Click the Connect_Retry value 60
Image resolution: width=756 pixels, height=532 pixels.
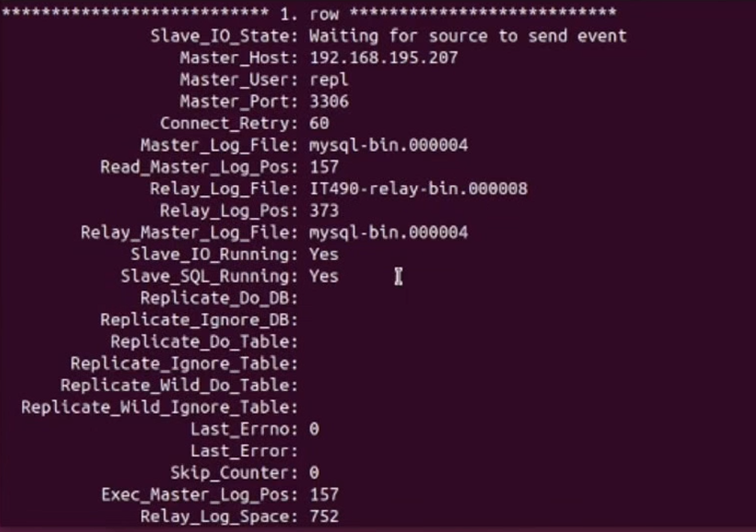[x=319, y=123]
